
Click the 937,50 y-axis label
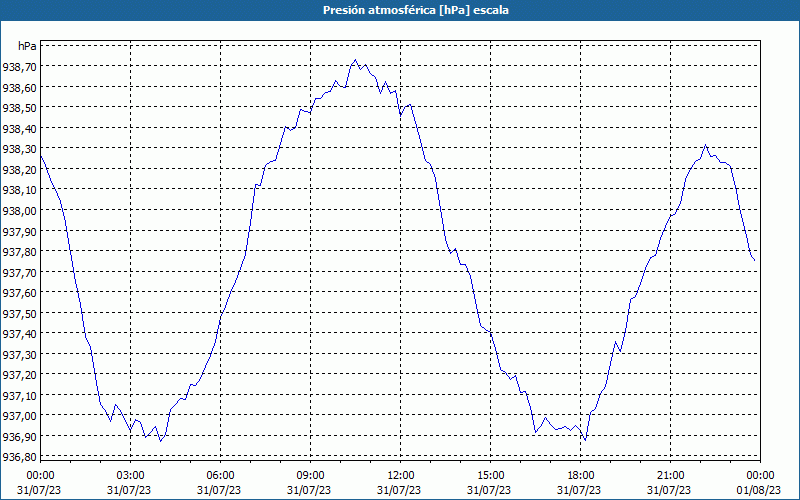(x=19, y=314)
